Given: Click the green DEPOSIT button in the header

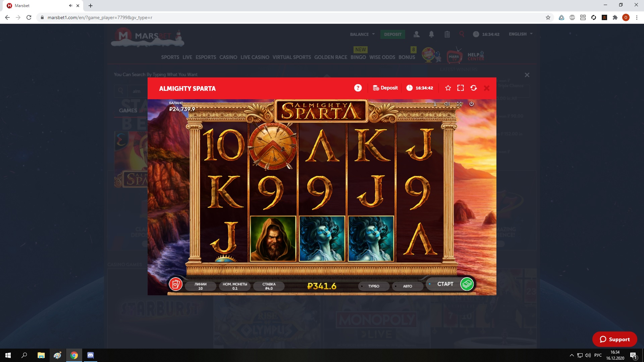Looking at the screenshot, I should (393, 34).
